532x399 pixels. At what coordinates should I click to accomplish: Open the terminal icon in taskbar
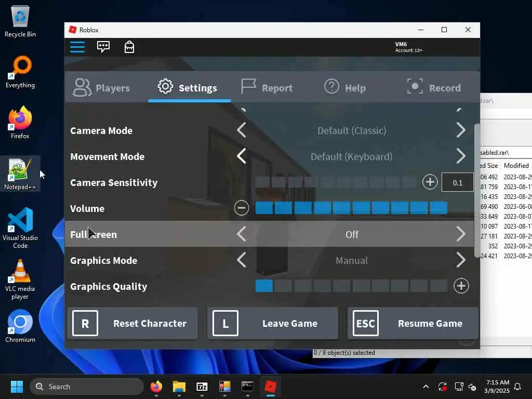tap(247, 387)
